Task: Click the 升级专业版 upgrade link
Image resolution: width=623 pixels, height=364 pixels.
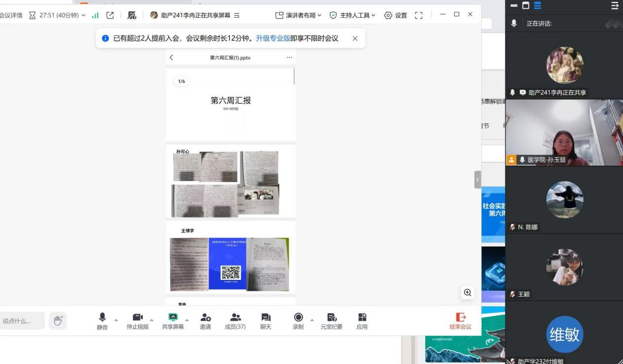Action: pos(273,38)
